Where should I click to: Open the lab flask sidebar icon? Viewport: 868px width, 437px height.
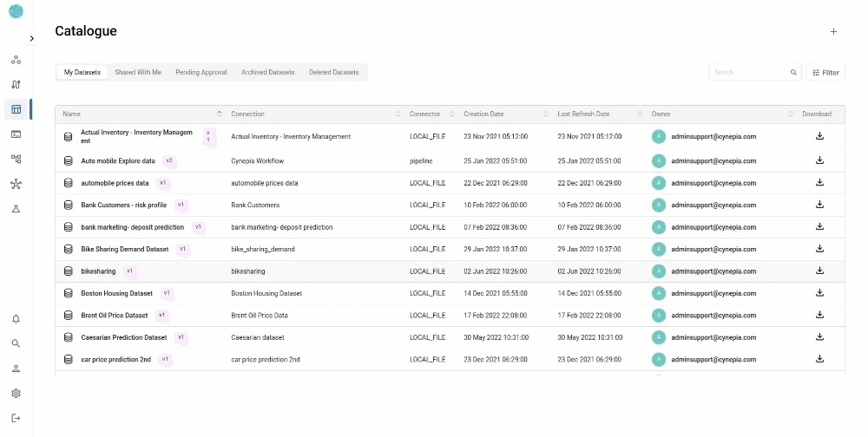(16, 209)
